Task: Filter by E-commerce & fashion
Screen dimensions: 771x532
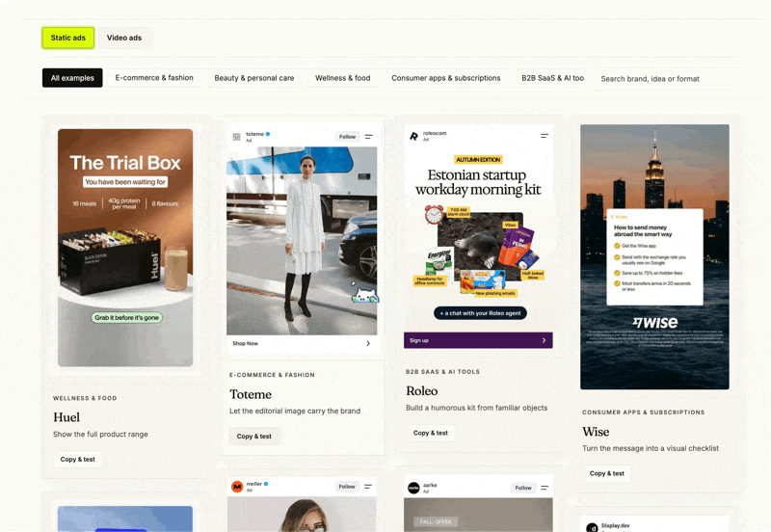Action: [154, 78]
